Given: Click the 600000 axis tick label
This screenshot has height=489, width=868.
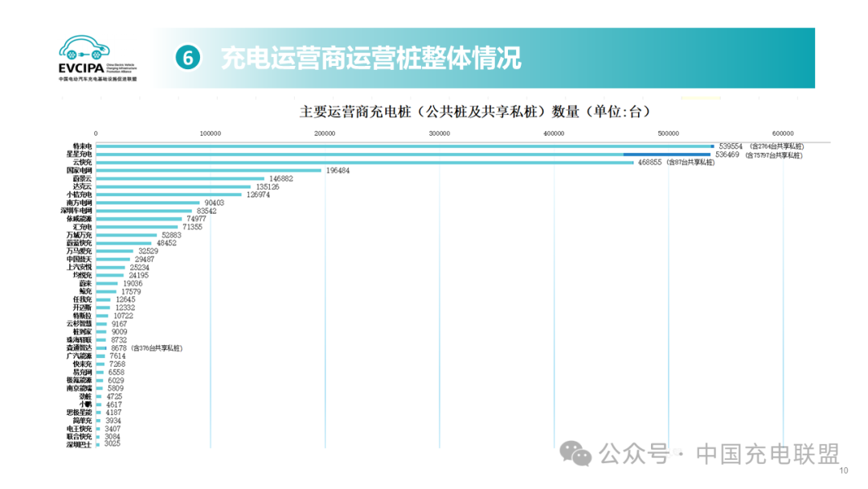Looking at the screenshot, I should [x=784, y=134].
